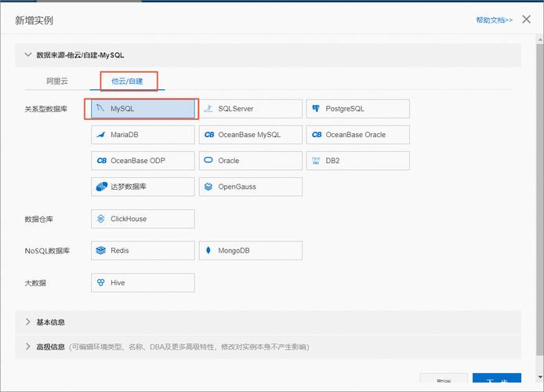Viewport: 544px width, 392px height.
Task: Click OceanBase ODP logo icon
Action: tap(102, 161)
